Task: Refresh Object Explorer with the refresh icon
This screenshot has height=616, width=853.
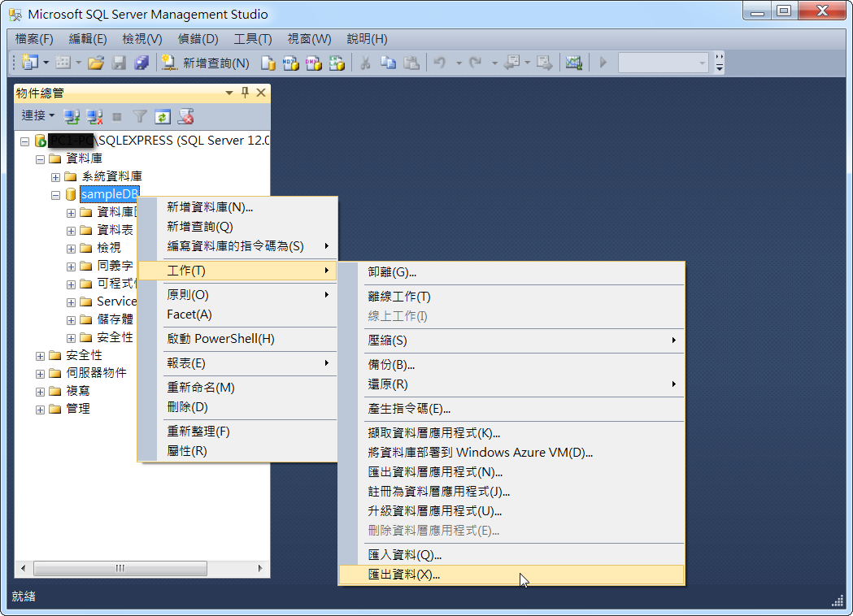Action: click(x=162, y=115)
